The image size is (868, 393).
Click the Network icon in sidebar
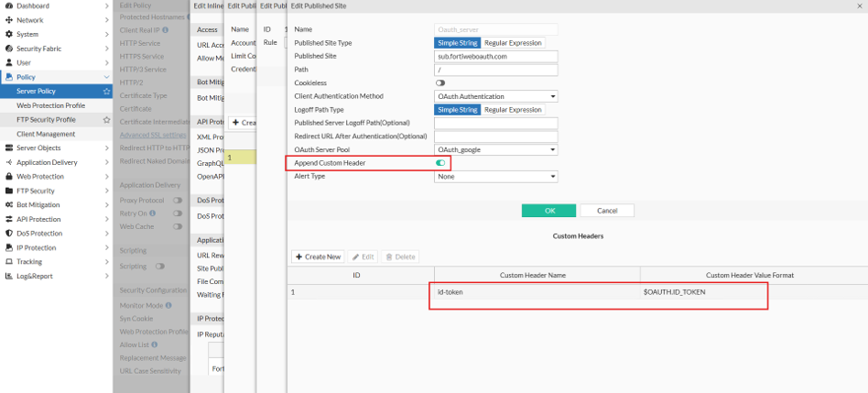[x=8, y=20]
